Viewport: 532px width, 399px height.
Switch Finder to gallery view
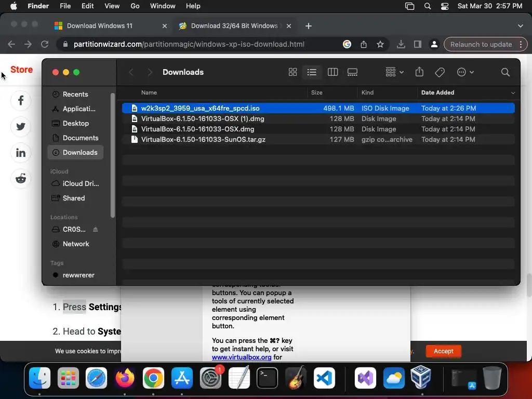(352, 72)
